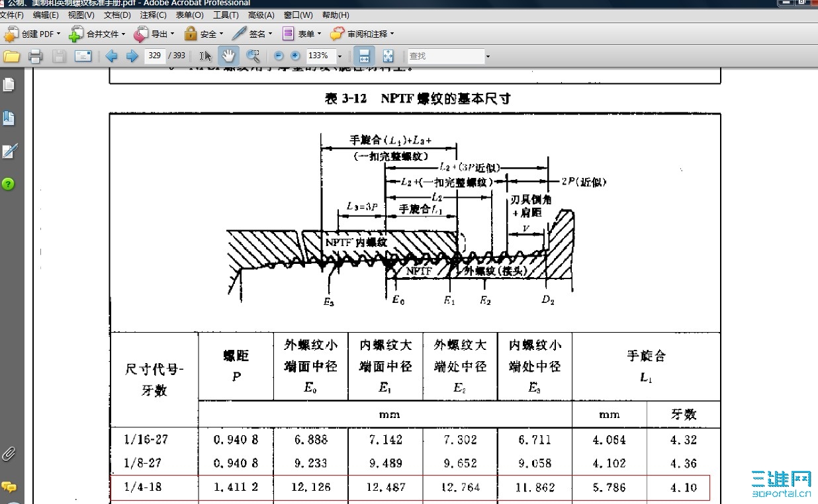818x504 pixels.
Task: Open the 表单 toolbar dropdown
Action: pyautogui.click(x=301, y=34)
